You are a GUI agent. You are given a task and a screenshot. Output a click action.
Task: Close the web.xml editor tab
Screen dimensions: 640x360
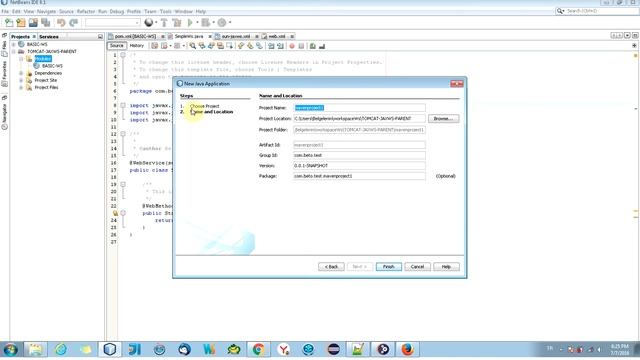[292, 37]
